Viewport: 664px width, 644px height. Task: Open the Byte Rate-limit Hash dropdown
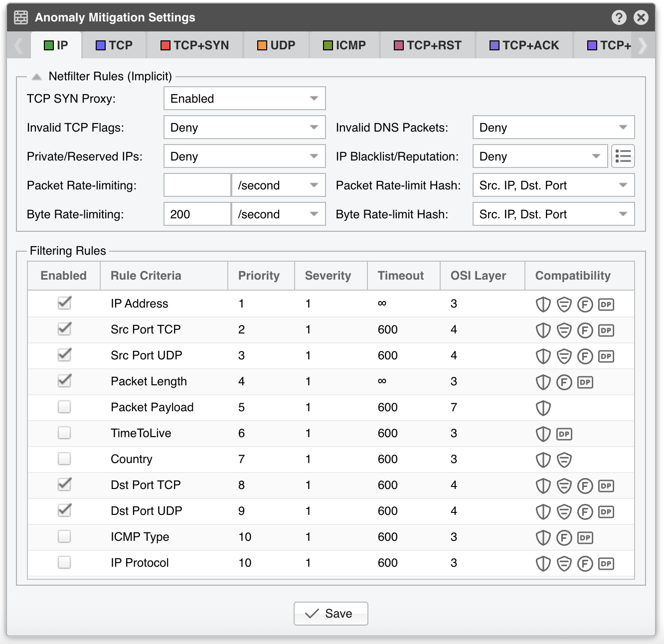tap(554, 214)
